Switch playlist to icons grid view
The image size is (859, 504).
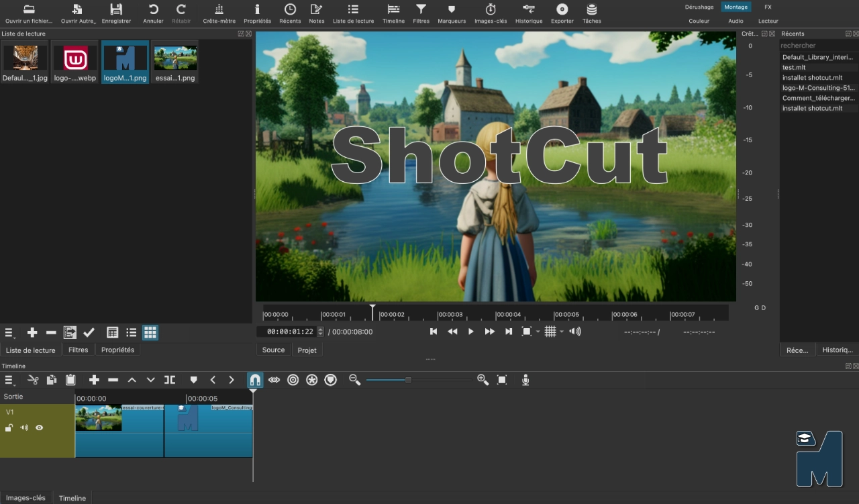tap(150, 332)
